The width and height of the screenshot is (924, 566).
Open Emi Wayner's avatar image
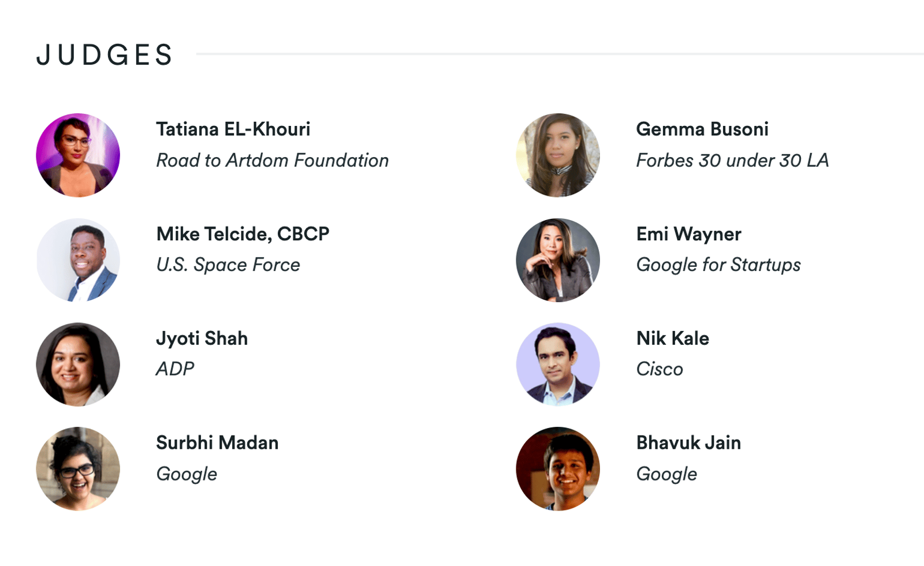(x=558, y=260)
